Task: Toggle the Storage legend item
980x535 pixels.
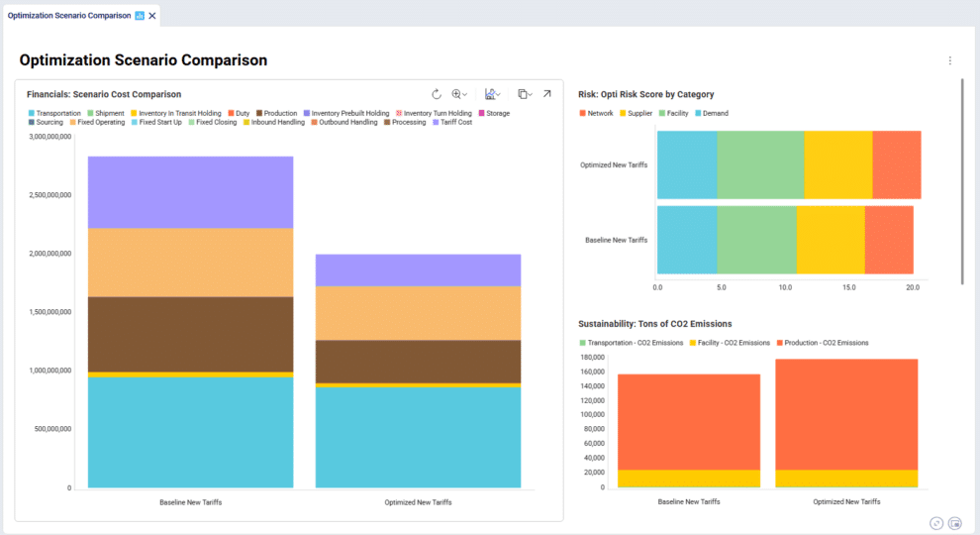Action: click(x=494, y=113)
